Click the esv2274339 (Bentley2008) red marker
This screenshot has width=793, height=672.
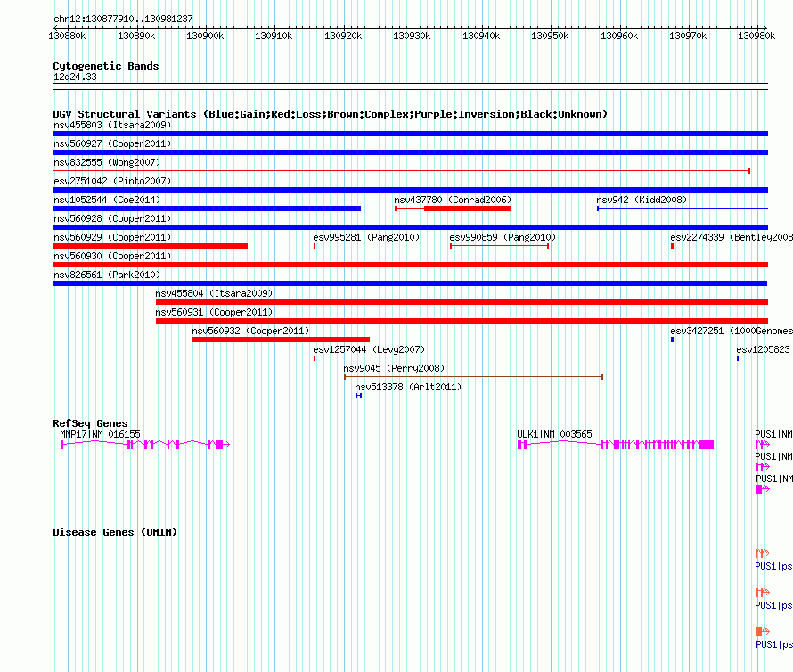click(673, 246)
